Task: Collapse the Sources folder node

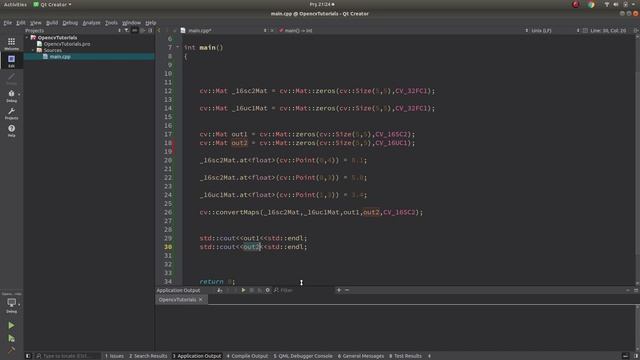Action: pos(33,50)
